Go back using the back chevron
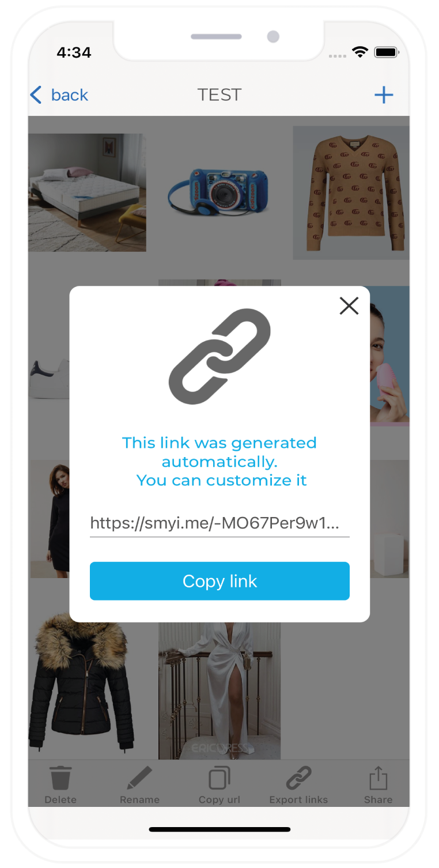 click(36, 95)
